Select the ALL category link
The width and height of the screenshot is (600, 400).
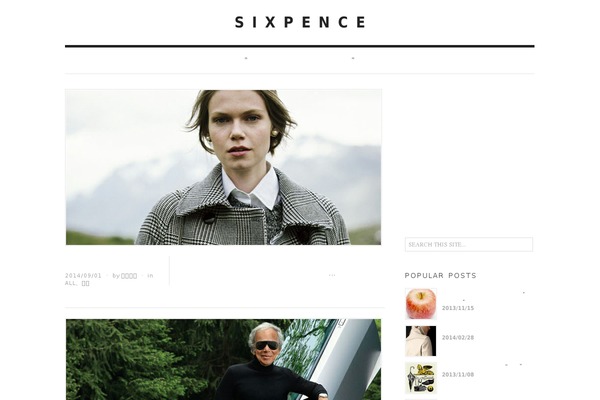click(x=70, y=283)
